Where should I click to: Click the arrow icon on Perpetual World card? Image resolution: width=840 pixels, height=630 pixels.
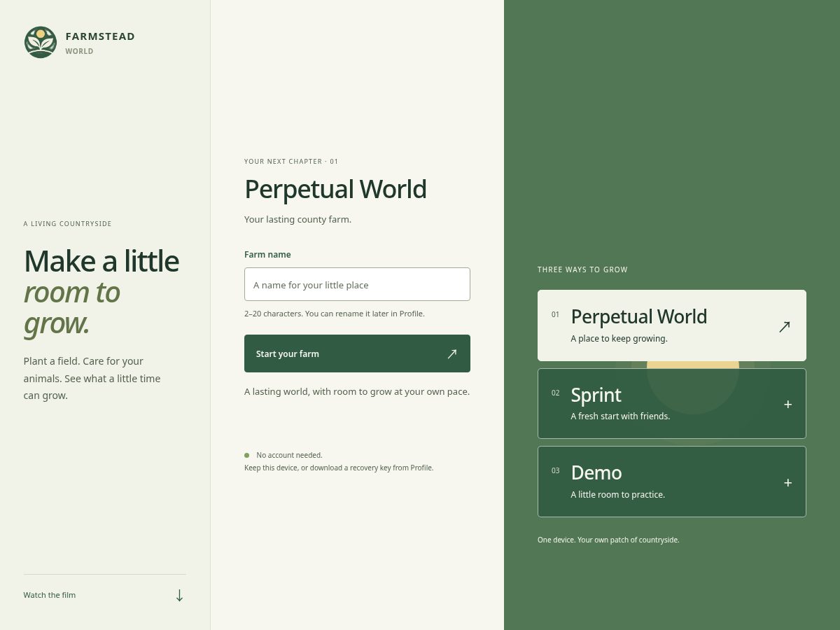pyautogui.click(x=785, y=326)
